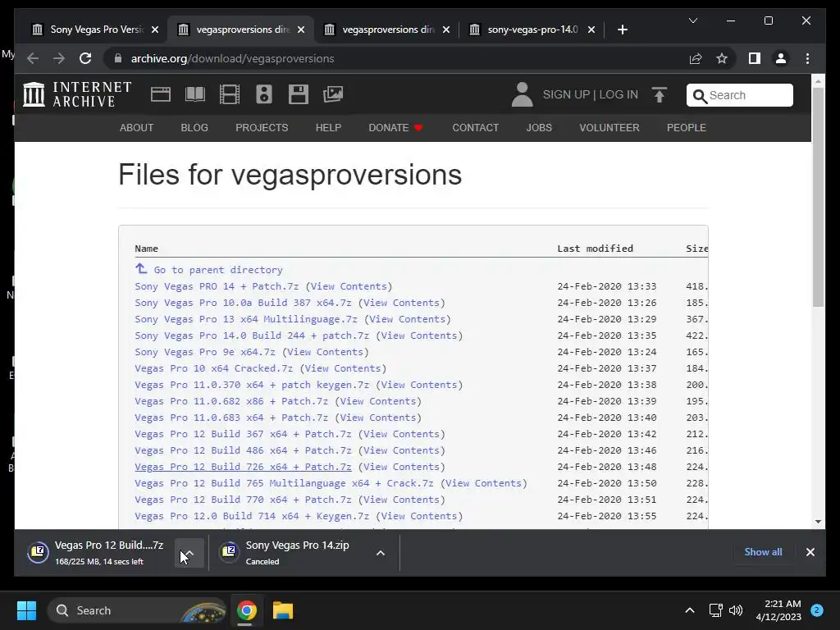The width and height of the screenshot is (840, 630).
Task: Click the Windows taskbar Search box
Action: (137, 610)
